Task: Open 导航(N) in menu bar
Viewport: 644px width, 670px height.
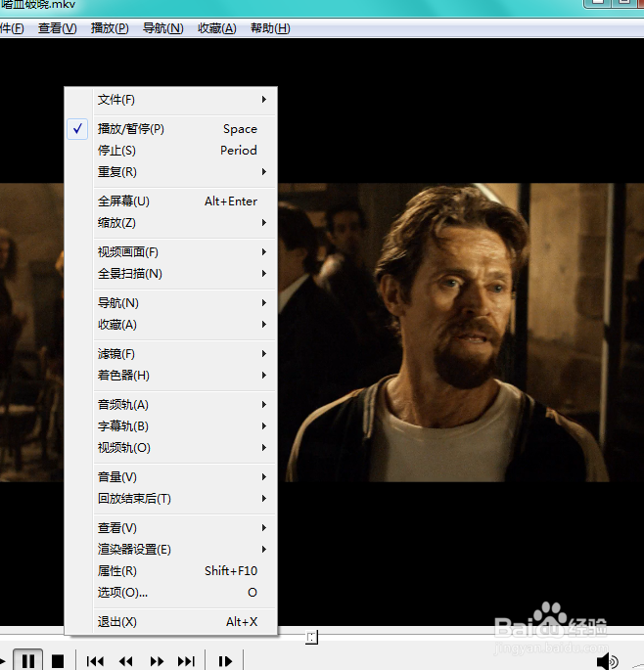Action: 162,28
